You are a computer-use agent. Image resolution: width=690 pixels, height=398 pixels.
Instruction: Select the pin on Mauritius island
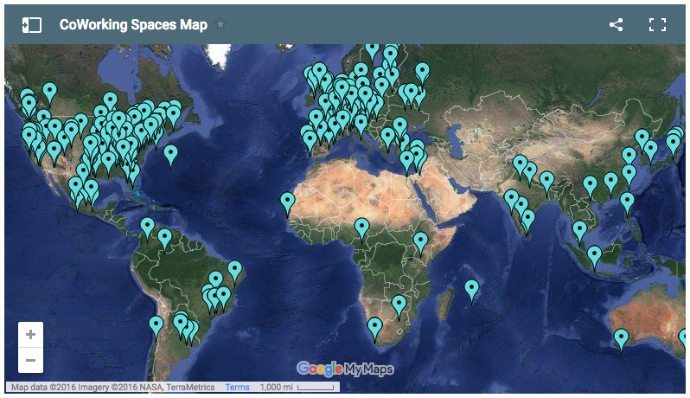coord(472,290)
